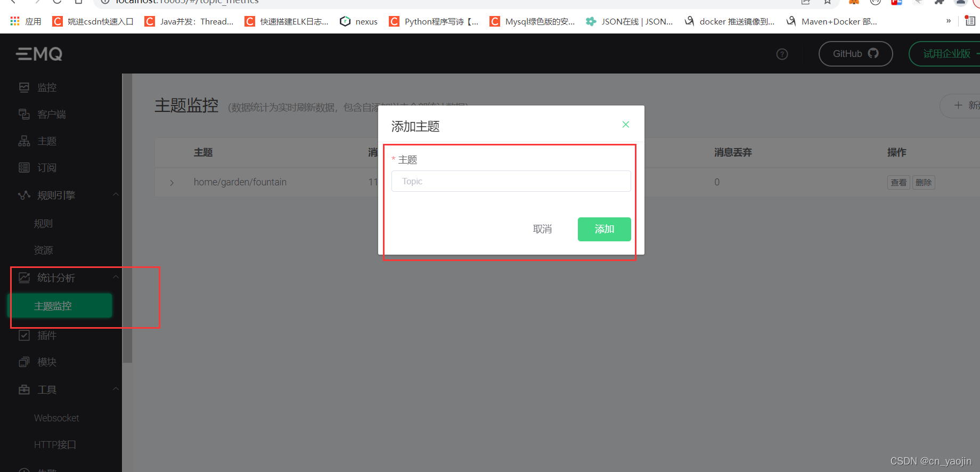
Task: Click the 试用企业版 button
Action: tap(946, 54)
